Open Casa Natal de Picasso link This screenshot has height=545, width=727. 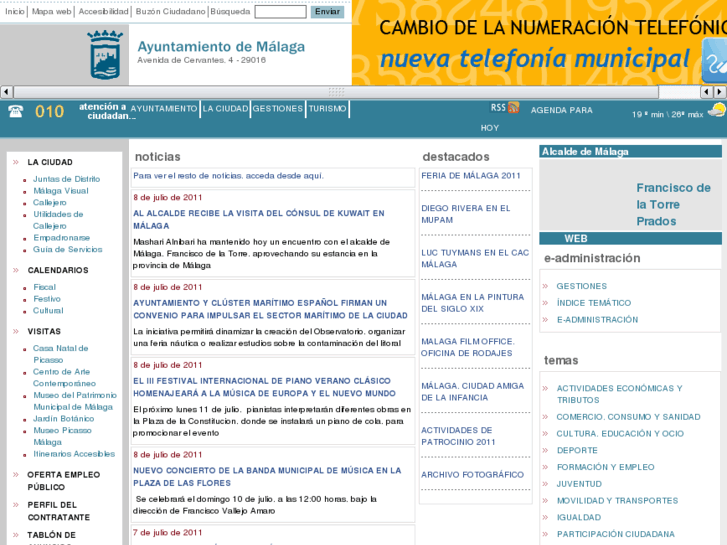[x=60, y=354]
